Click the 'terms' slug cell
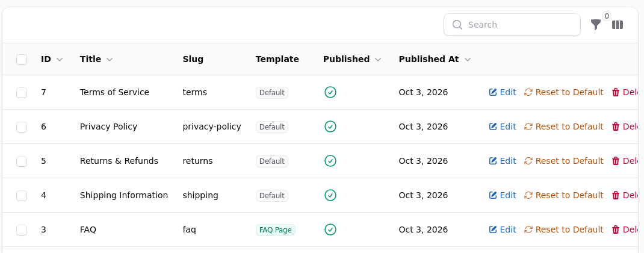Image resolution: width=644 pixels, height=253 pixels. point(194,92)
